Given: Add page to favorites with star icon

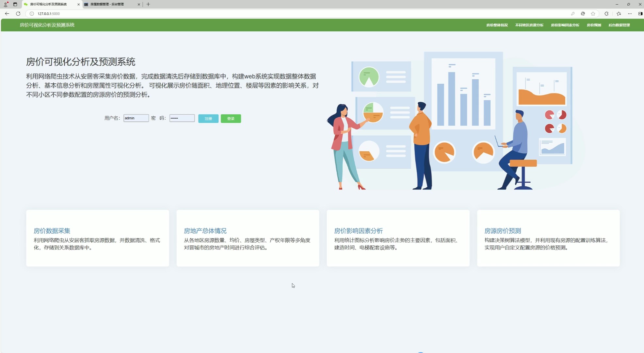Looking at the screenshot, I should [593, 14].
